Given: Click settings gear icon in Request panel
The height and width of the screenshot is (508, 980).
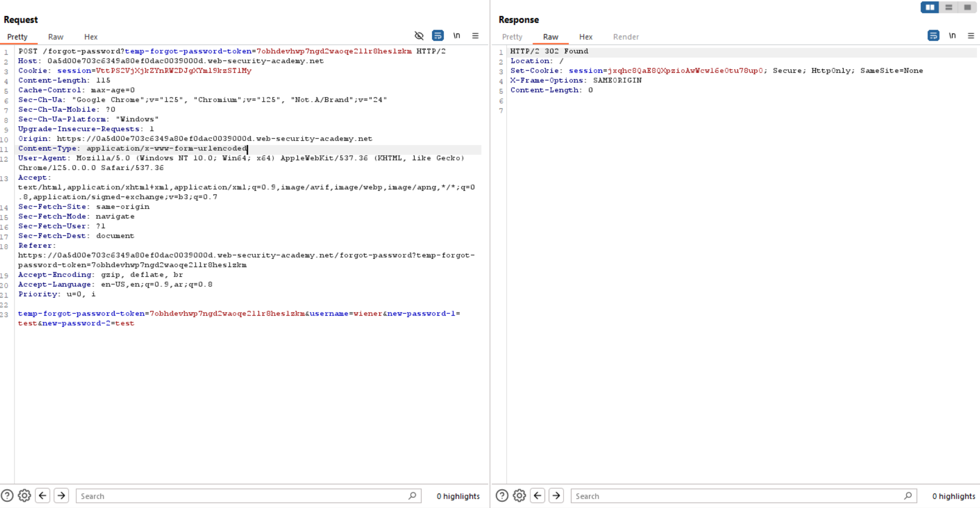Looking at the screenshot, I should click(24, 495).
